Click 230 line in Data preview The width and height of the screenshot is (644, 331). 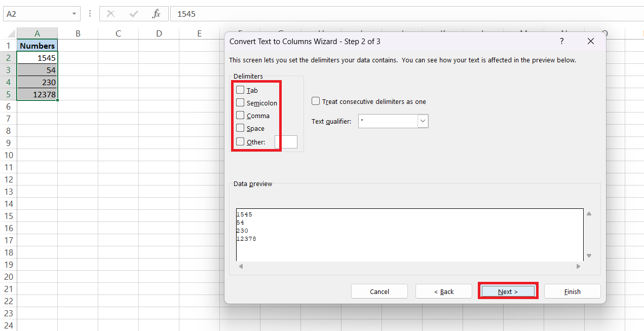point(242,231)
